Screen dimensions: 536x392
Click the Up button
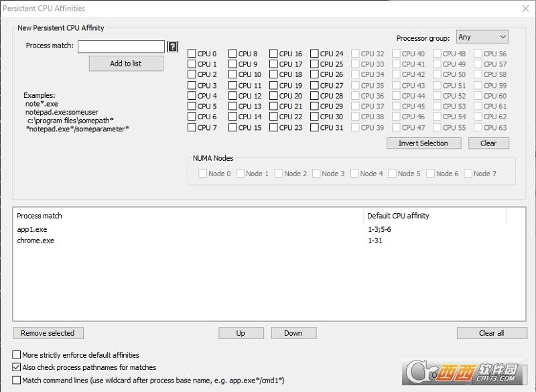click(x=241, y=333)
